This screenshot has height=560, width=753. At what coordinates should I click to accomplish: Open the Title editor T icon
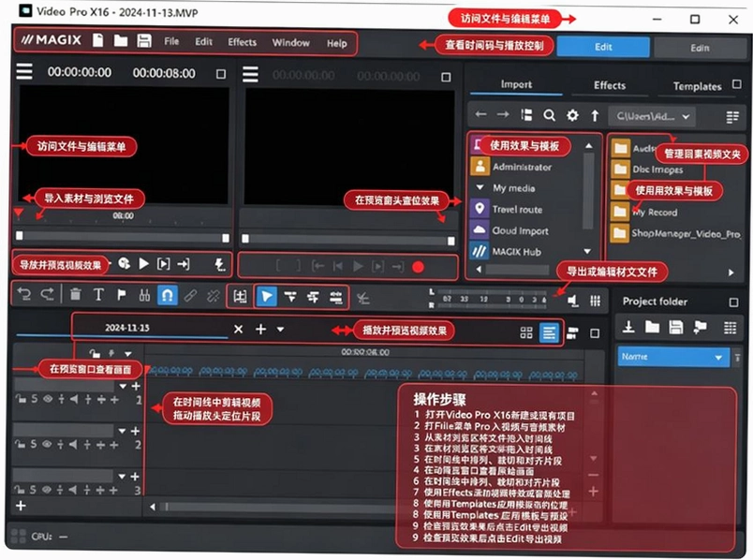[98, 295]
